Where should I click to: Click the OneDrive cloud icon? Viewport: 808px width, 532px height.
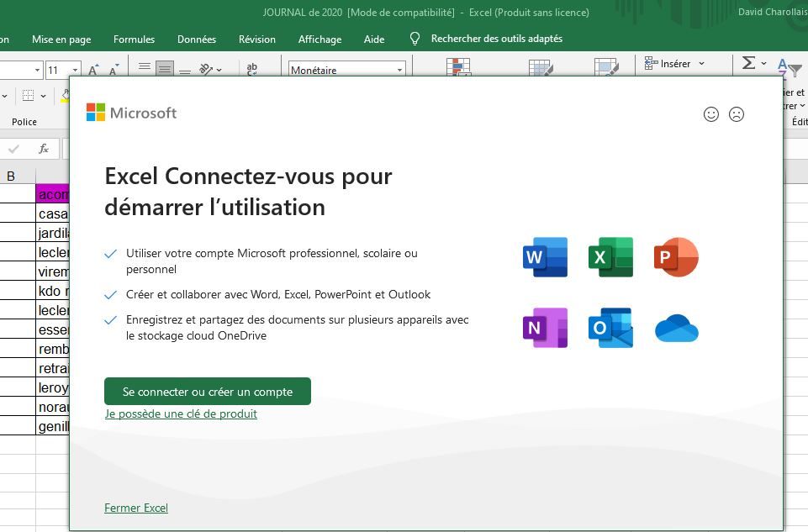(x=677, y=329)
